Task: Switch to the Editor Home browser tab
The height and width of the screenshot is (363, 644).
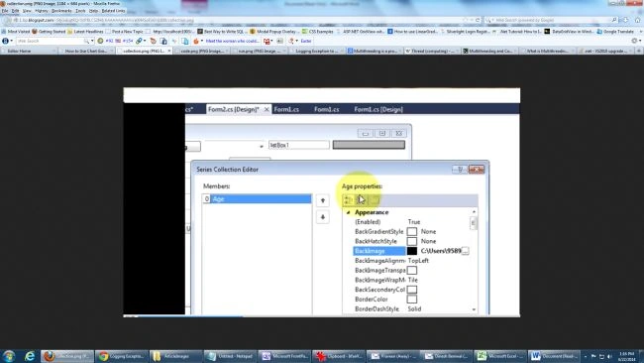Action: pyautogui.click(x=29, y=51)
